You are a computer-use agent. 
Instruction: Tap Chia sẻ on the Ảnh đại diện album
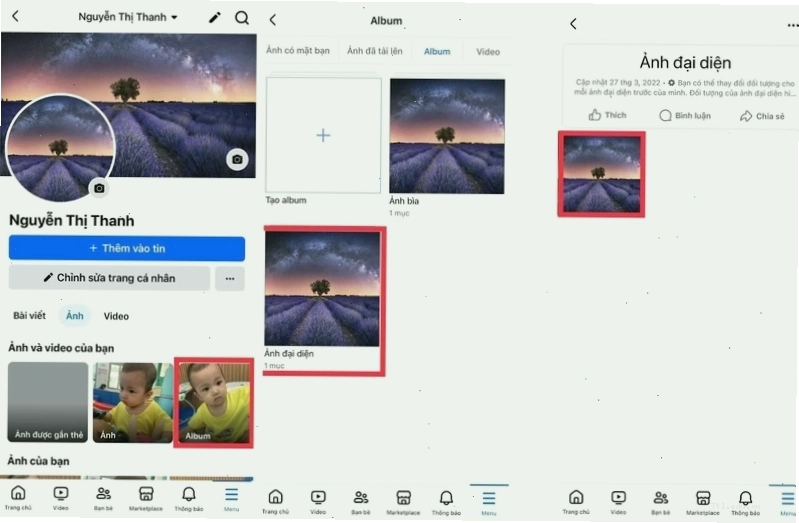(762, 116)
